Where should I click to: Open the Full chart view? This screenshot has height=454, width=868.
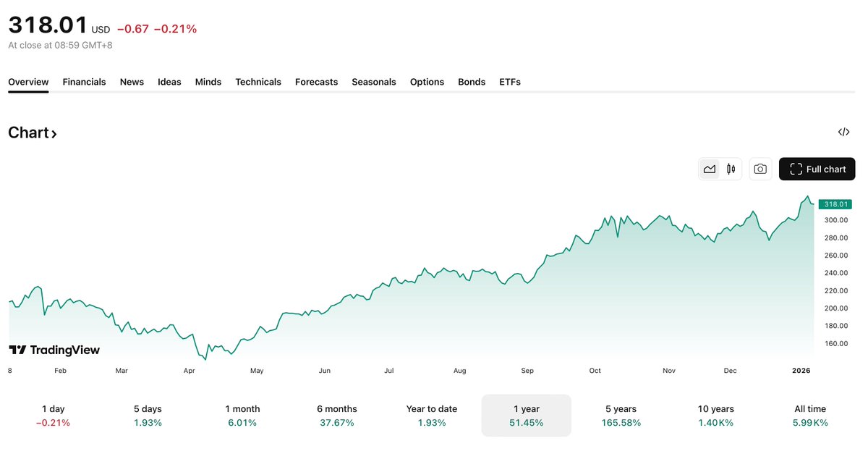point(817,169)
